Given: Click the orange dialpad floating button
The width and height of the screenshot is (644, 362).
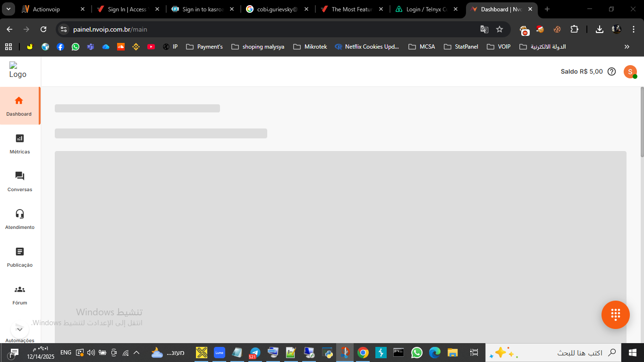Looking at the screenshot, I should (615, 315).
